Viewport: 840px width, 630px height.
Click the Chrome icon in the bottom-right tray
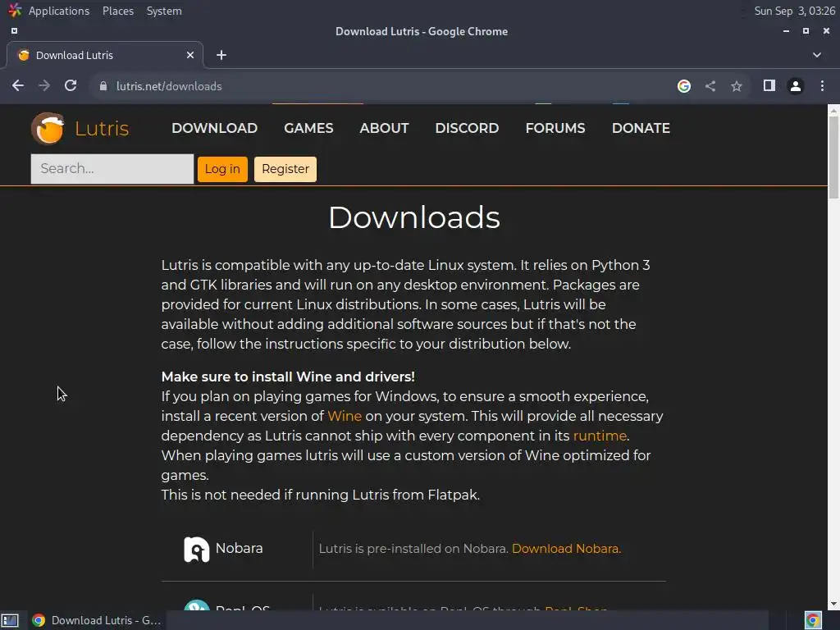coord(813,620)
